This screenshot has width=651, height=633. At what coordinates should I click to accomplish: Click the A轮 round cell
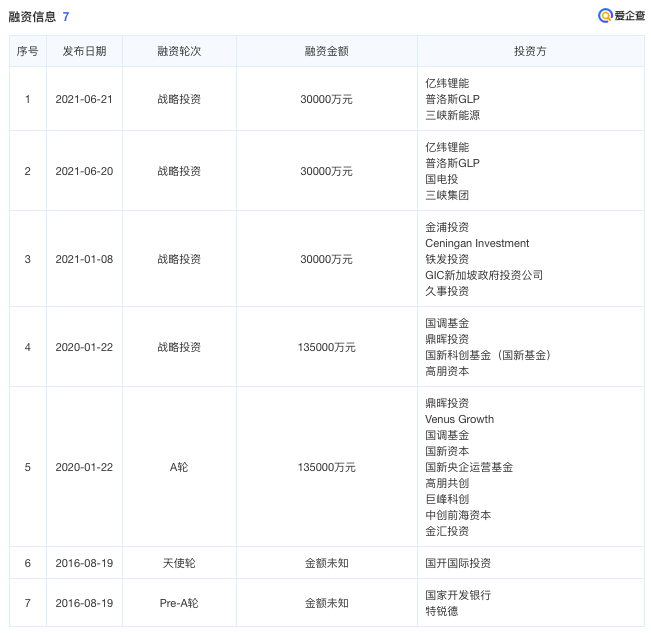[x=179, y=467]
